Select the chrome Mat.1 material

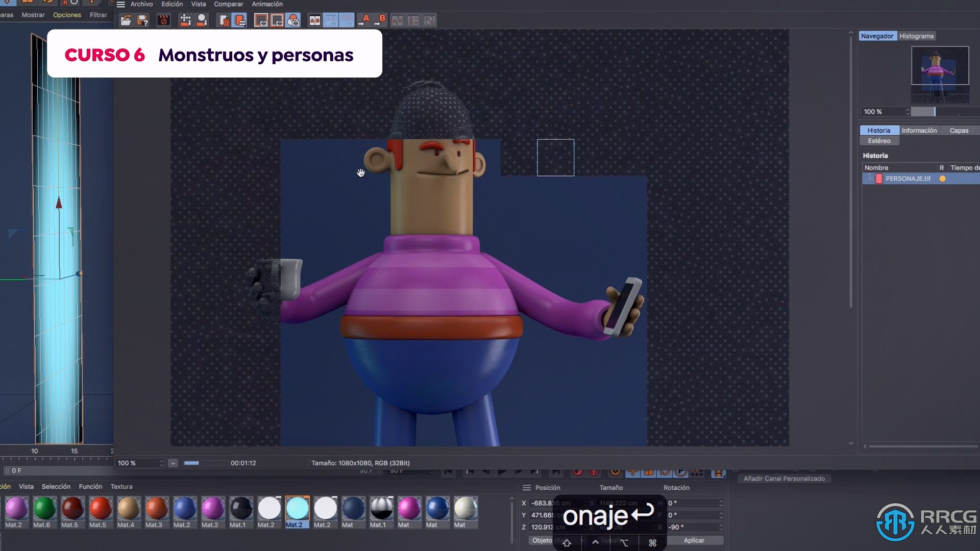(x=381, y=512)
